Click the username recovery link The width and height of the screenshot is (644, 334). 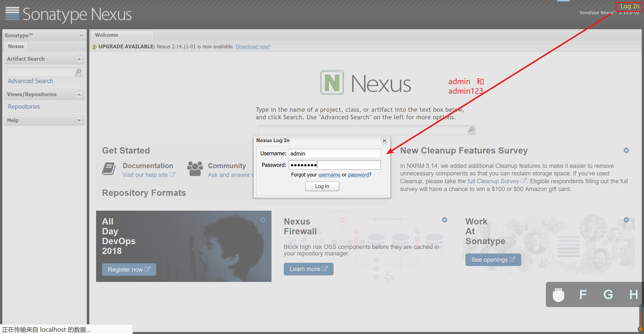click(x=329, y=175)
